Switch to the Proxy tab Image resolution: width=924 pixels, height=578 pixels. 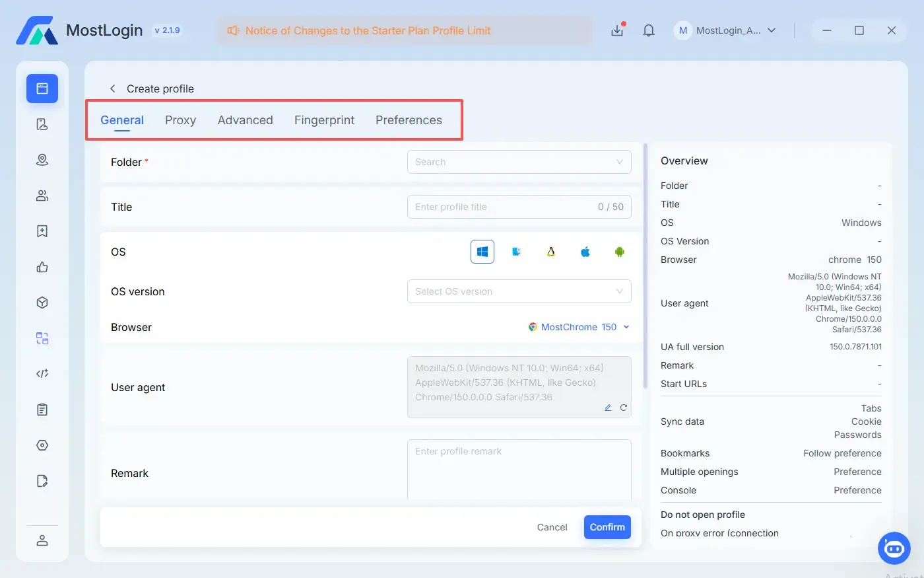180,120
